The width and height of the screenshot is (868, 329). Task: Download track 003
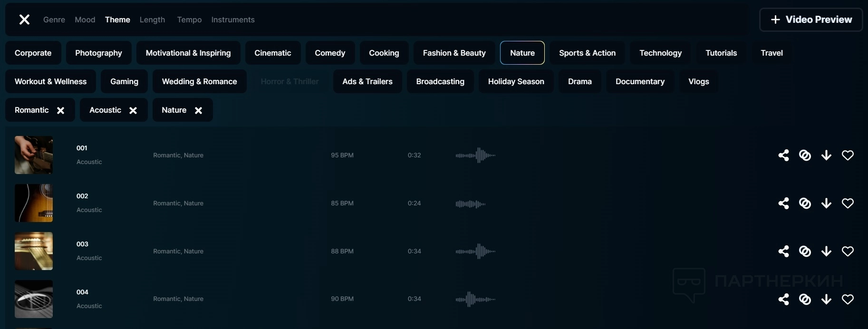coord(826,252)
